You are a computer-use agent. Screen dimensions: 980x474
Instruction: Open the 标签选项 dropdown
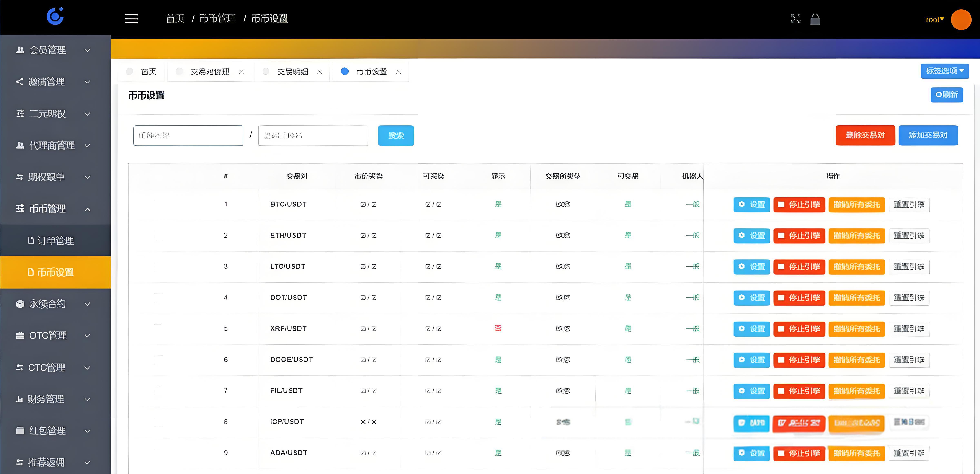click(x=945, y=71)
